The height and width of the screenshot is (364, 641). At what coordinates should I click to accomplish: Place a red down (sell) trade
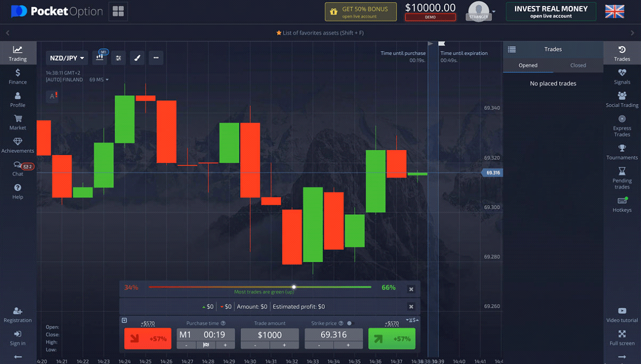(x=148, y=339)
